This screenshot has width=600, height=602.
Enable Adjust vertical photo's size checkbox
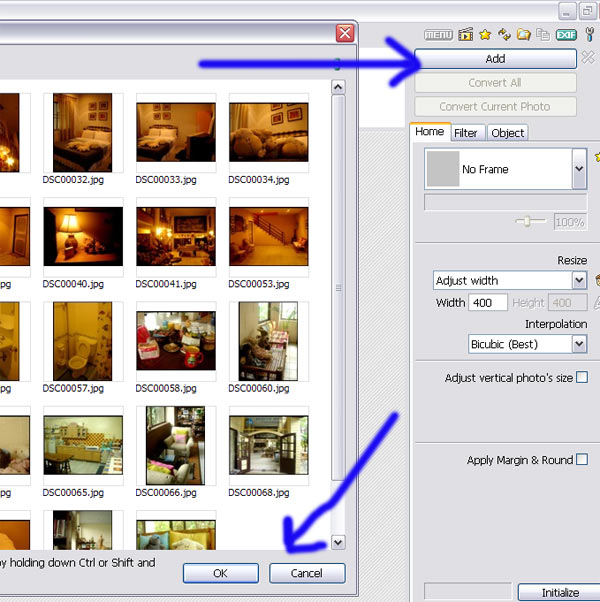coord(582,377)
